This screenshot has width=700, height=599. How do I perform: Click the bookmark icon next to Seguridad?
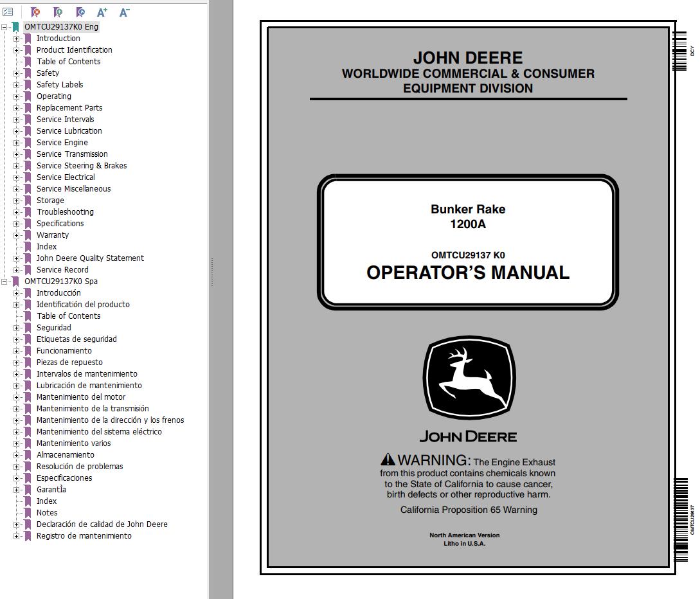point(28,328)
